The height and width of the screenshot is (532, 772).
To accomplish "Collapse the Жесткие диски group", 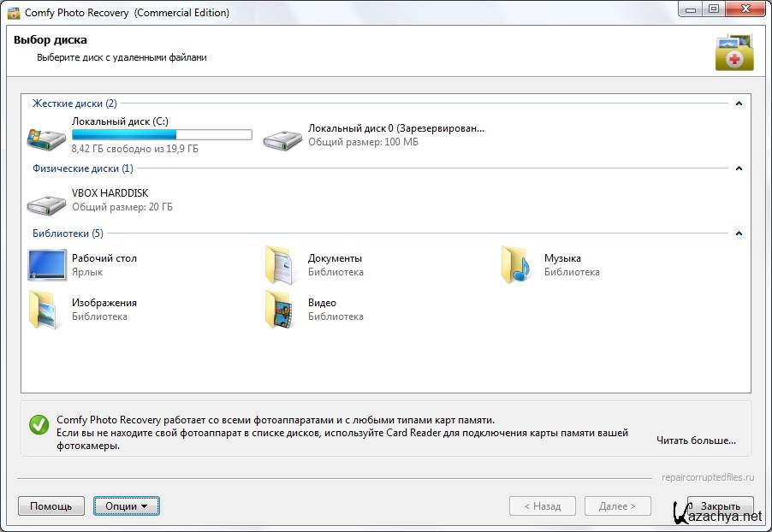I will pos(739,103).
